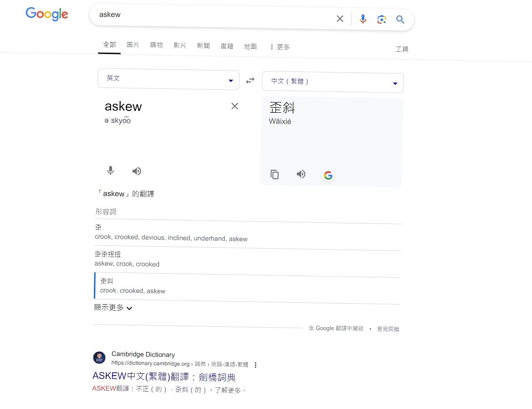
Task: Play audio of the Chinese translation
Action: point(301,174)
